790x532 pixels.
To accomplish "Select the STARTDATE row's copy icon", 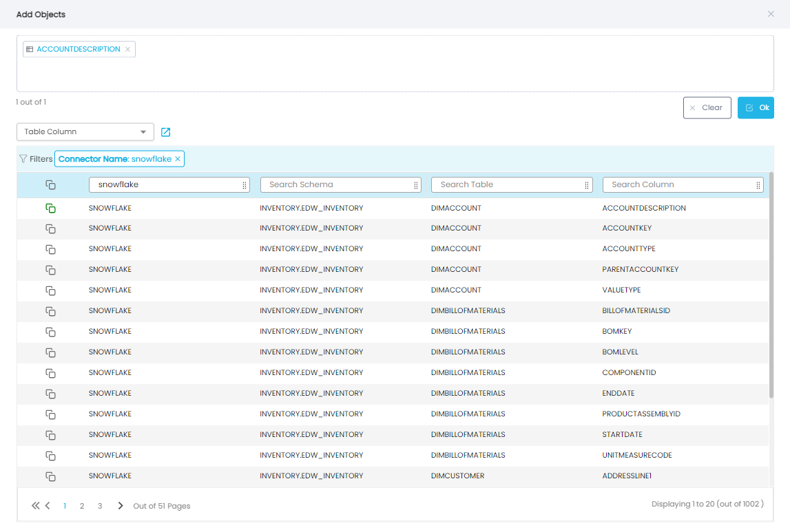I will (50, 436).
